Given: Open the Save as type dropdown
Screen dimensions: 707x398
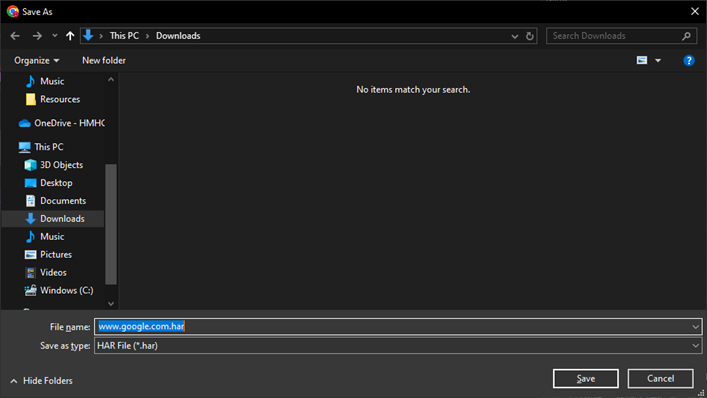Looking at the screenshot, I should click(398, 346).
